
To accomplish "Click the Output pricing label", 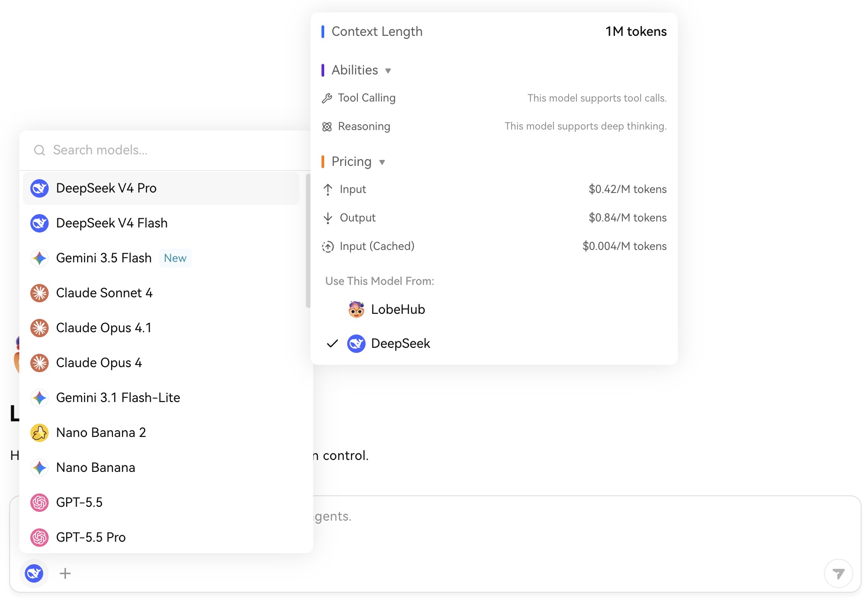I will [x=358, y=218].
